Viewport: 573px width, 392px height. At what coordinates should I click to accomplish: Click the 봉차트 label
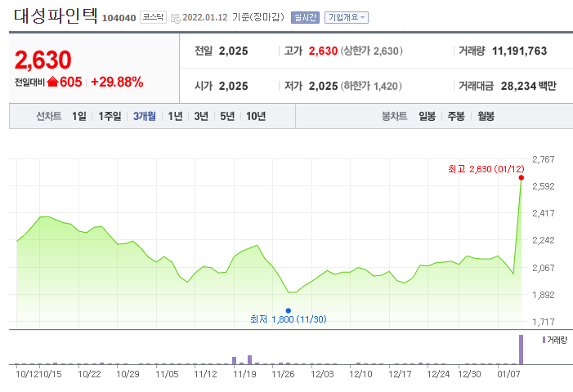click(394, 116)
